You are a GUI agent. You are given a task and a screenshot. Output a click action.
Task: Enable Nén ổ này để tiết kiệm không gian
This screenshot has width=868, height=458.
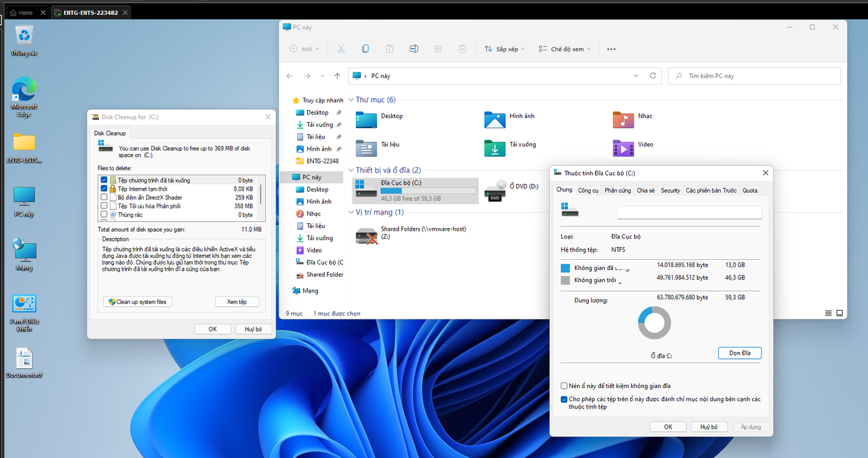pyautogui.click(x=564, y=386)
